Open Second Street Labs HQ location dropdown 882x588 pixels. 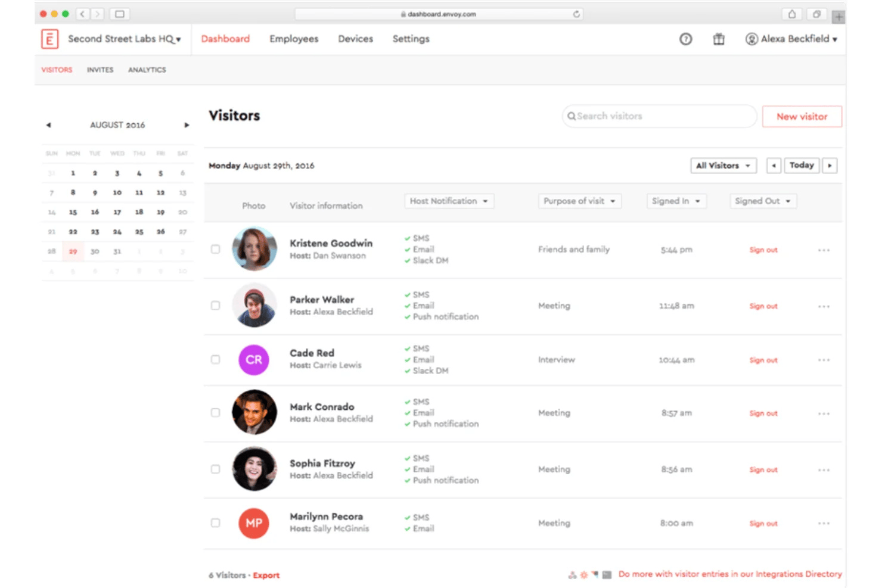[125, 39]
